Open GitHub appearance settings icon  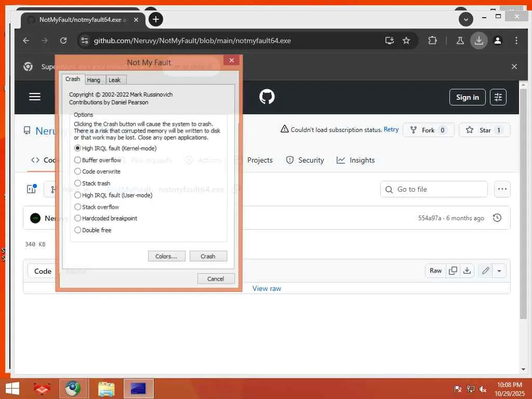click(x=498, y=97)
